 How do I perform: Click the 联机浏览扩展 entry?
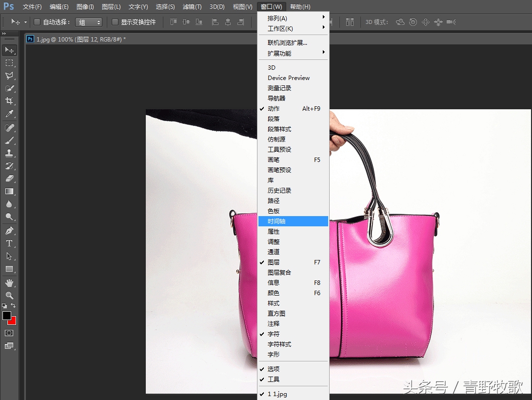click(x=285, y=43)
